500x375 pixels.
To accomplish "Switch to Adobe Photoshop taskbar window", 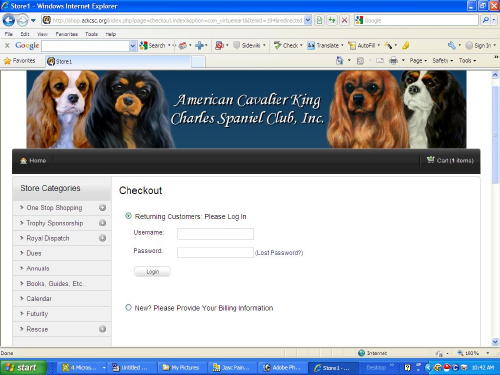I will [x=282, y=368].
